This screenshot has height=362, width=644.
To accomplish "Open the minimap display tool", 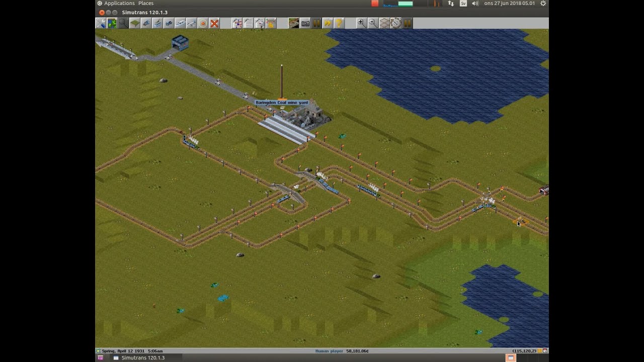I will click(112, 23).
